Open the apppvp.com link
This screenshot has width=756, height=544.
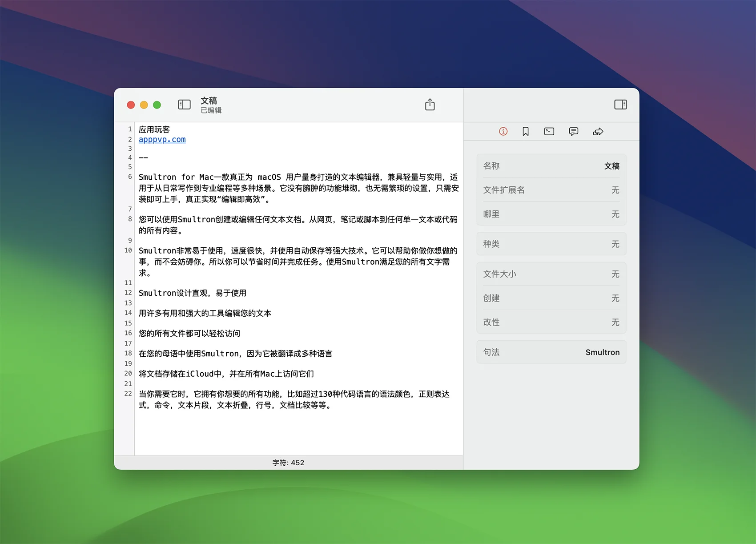(x=162, y=139)
